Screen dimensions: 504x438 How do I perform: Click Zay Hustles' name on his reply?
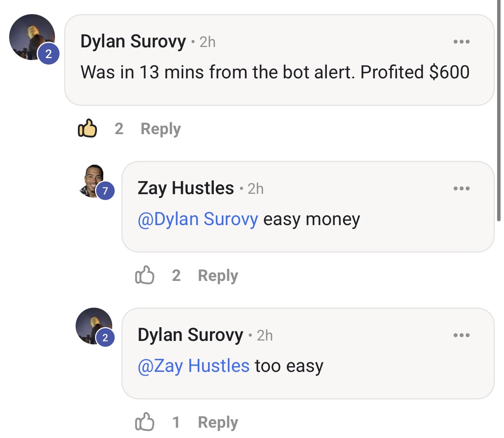click(186, 188)
